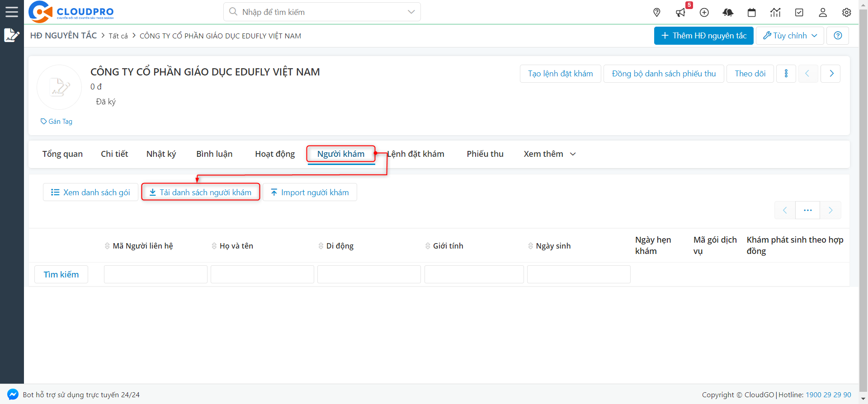Click the quick create plus icon

[x=704, y=12]
